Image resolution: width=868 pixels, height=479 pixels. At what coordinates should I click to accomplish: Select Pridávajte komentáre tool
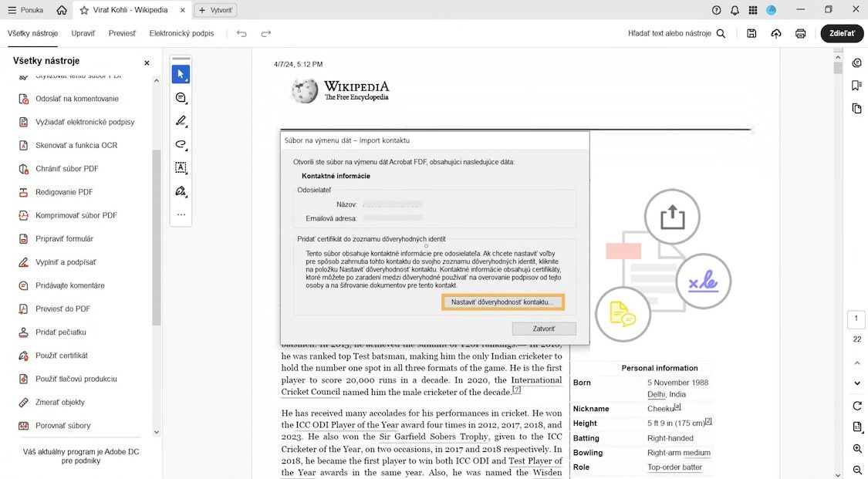pos(70,285)
